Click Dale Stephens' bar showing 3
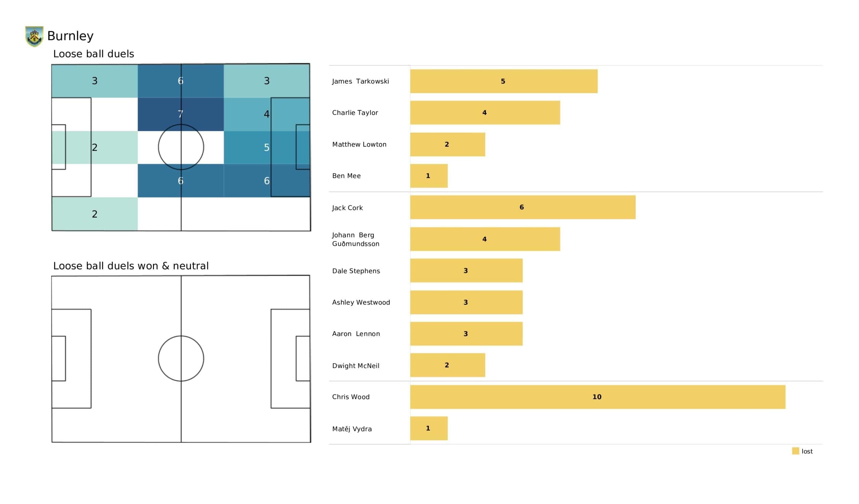 [466, 271]
